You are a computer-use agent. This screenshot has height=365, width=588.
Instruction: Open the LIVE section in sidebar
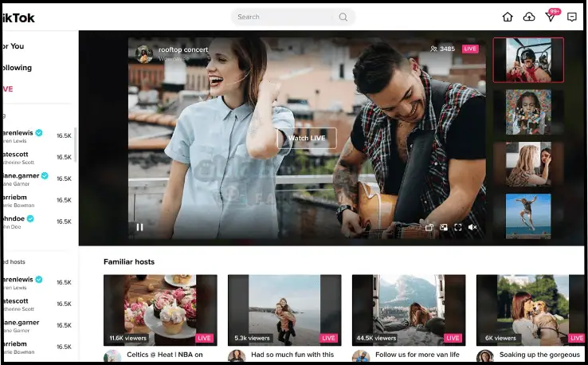8,89
